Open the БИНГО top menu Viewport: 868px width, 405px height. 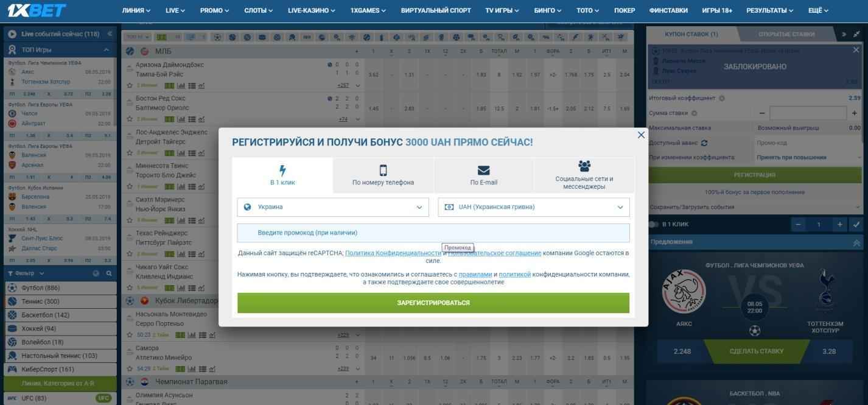point(548,10)
